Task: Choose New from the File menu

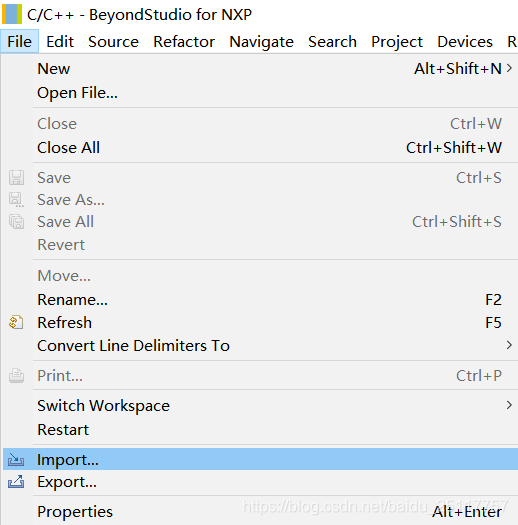Action: (259, 69)
